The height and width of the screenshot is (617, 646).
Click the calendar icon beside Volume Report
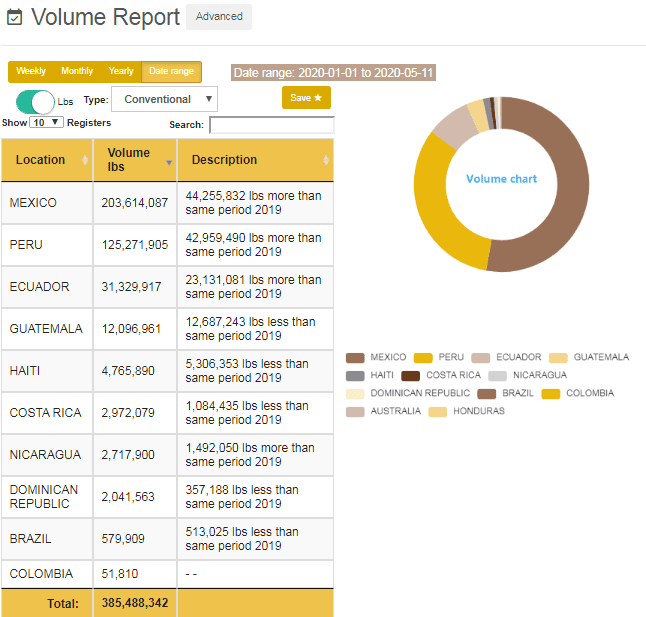click(14, 17)
